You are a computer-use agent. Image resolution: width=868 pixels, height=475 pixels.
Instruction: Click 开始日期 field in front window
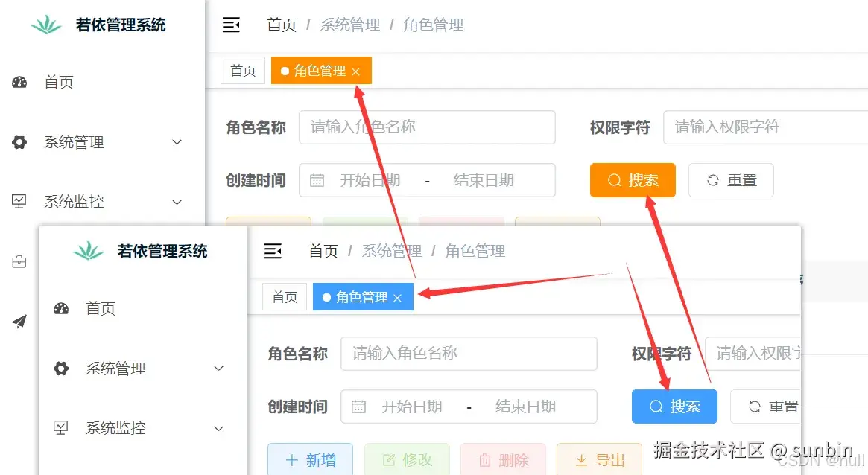click(x=411, y=407)
